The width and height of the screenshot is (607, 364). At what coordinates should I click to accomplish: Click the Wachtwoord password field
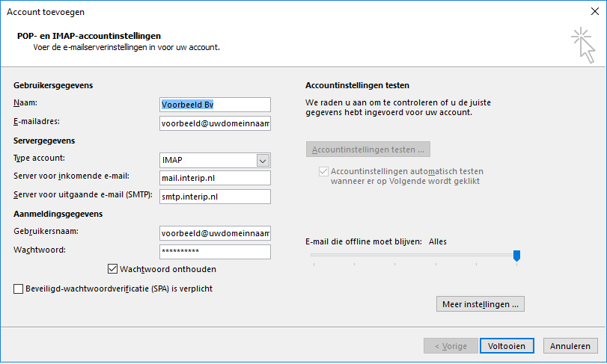[215, 252]
